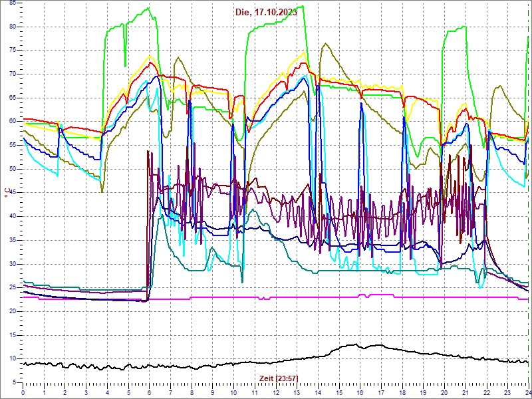
Task: Click hour 9 on the time axis
Action: [212, 392]
